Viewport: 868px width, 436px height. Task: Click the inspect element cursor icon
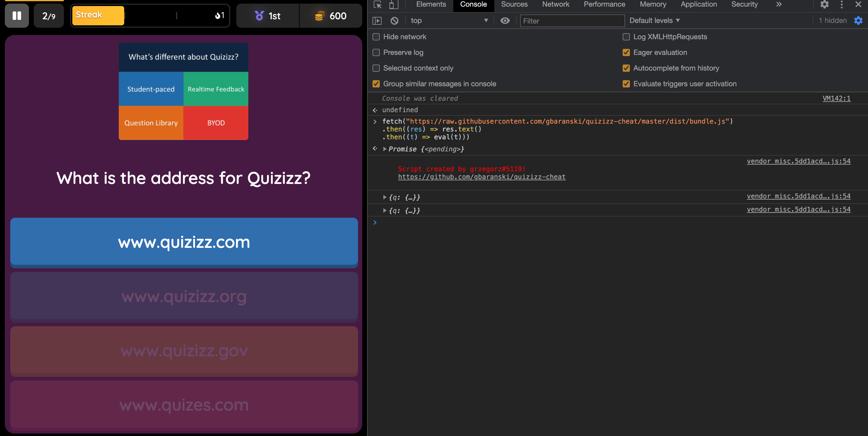pyautogui.click(x=377, y=5)
